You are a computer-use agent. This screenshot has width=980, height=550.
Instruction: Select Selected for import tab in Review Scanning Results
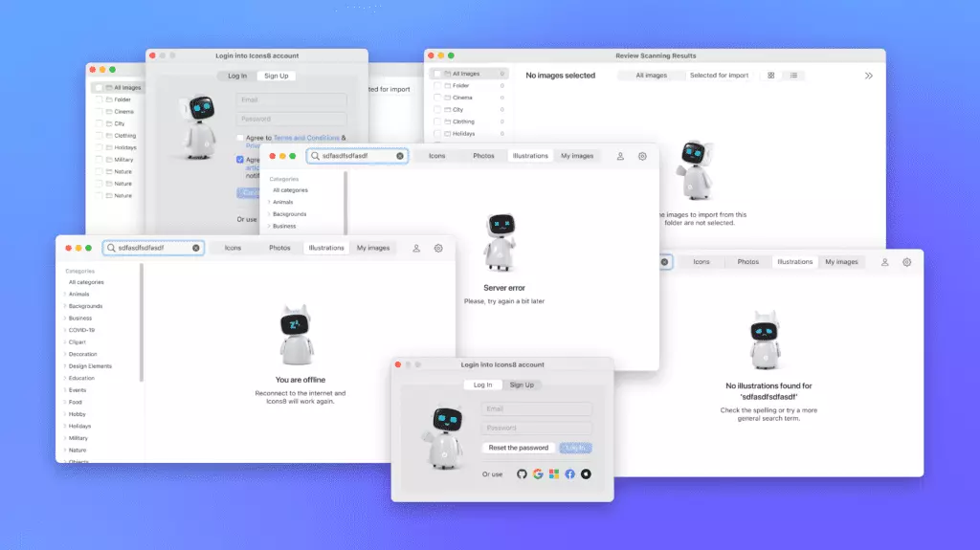coord(719,75)
